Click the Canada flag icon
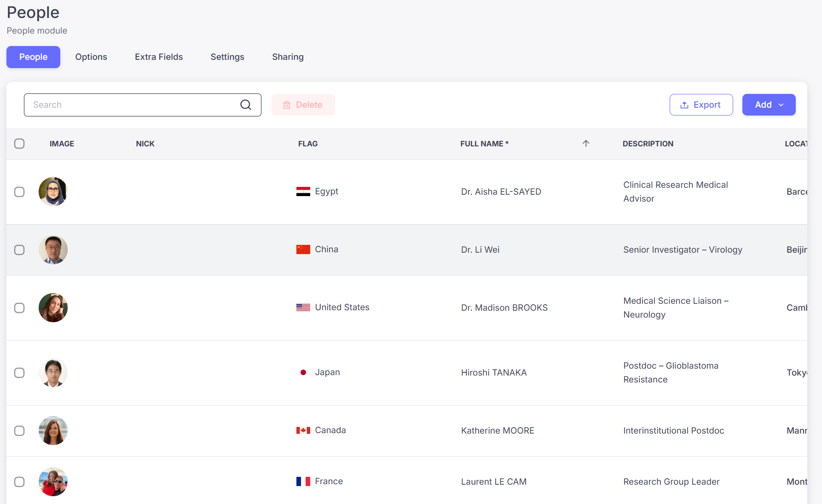Viewport: 822px width, 504px height. point(303,430)
